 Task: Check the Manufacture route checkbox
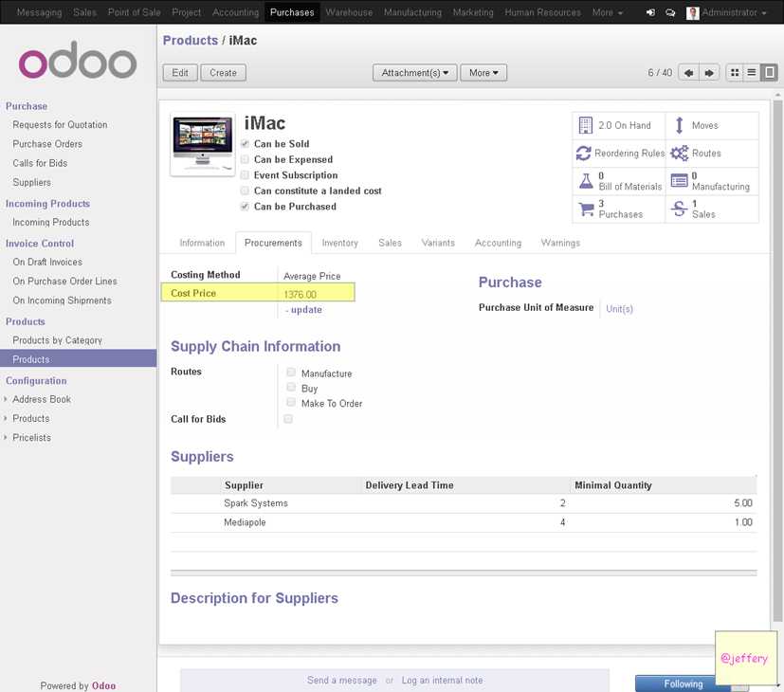(291, 372)
